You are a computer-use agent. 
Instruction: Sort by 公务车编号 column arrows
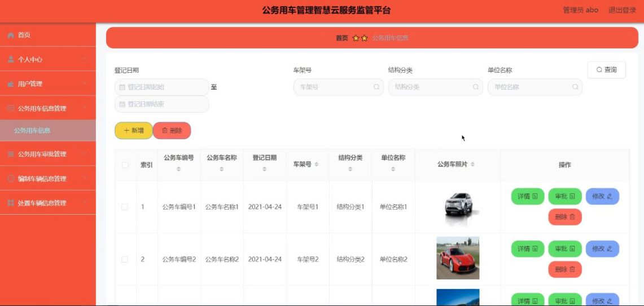(179, 169)
